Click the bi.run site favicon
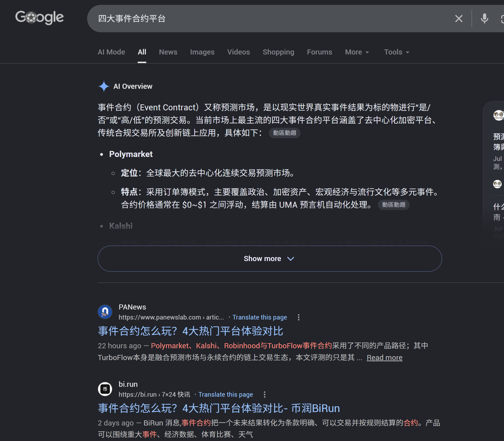Image resolution: width=504 pixels, height=441 pixels. [x=105, y=389]
